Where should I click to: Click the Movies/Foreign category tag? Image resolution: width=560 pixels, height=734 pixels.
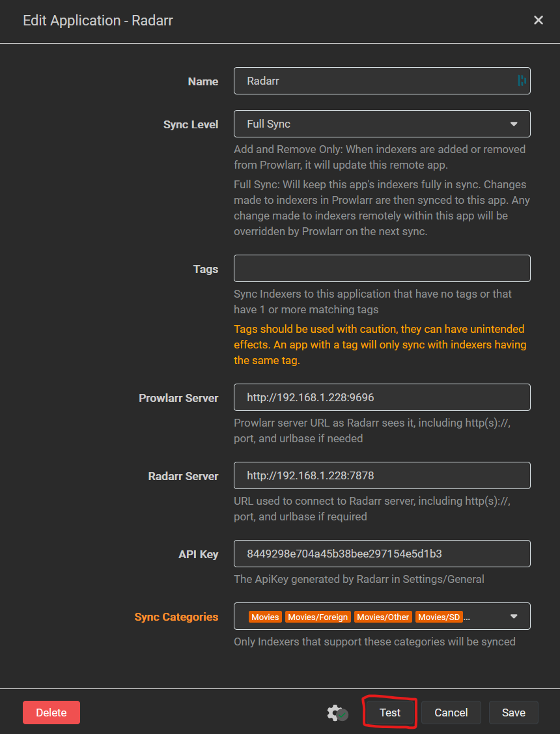318,617
